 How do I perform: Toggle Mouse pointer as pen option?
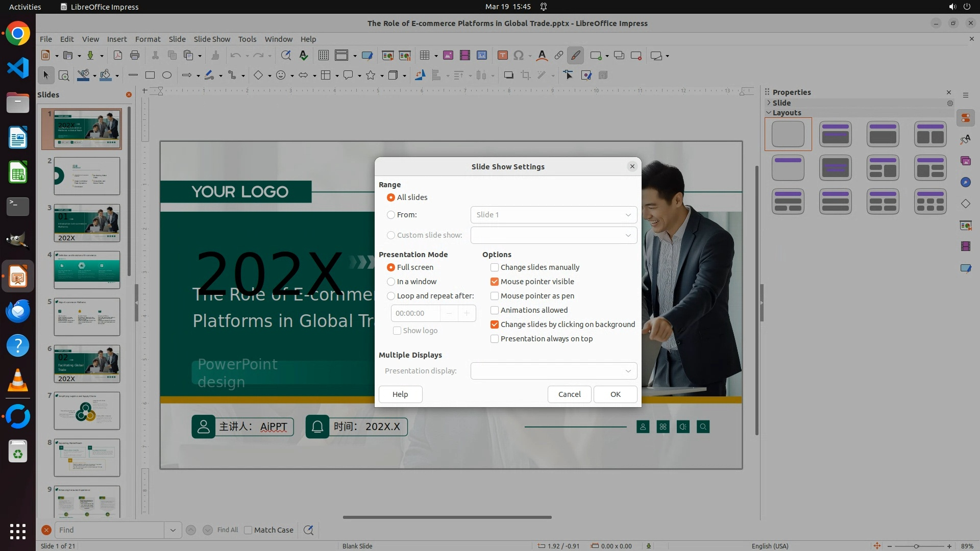[495, 296]
